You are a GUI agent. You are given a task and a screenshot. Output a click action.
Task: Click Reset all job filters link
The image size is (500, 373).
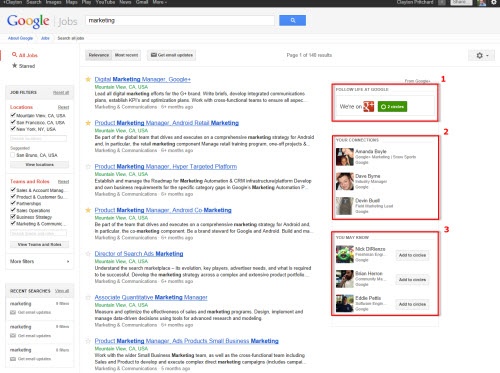click(x=61, y=92)
